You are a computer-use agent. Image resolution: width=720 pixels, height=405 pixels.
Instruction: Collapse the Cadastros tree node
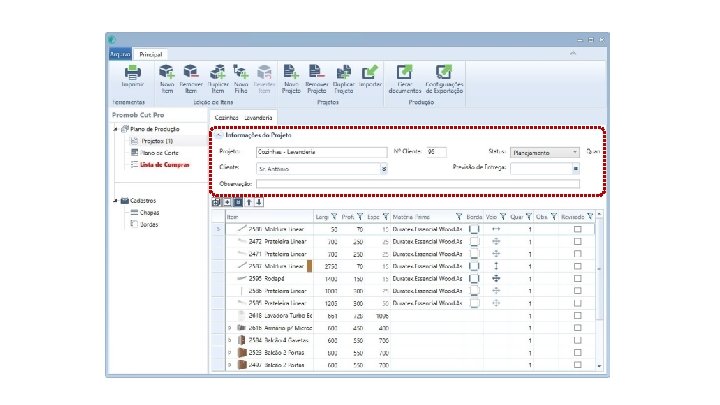pyautogui.click(x=115, y=201)
